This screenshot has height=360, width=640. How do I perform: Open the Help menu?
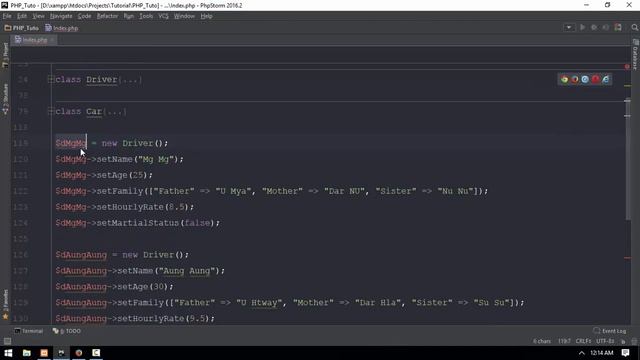pos(207,16)
